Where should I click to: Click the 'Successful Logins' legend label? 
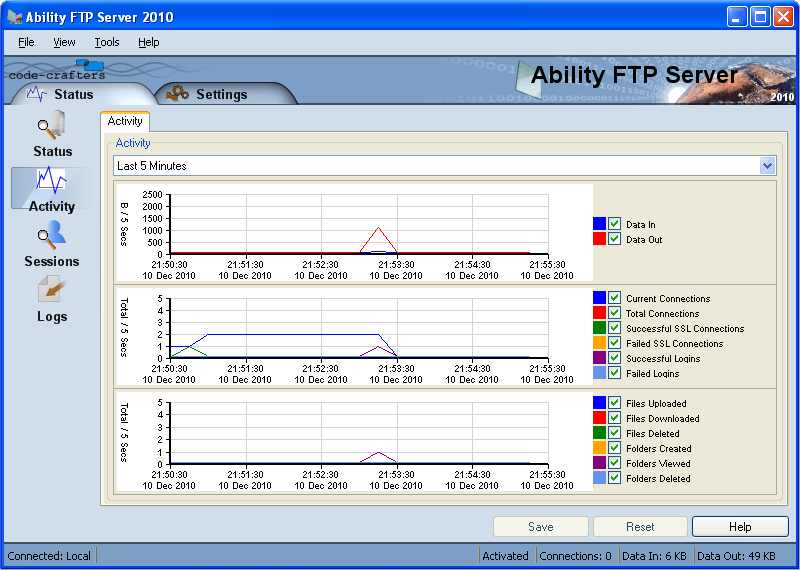[x=663, y=358]
